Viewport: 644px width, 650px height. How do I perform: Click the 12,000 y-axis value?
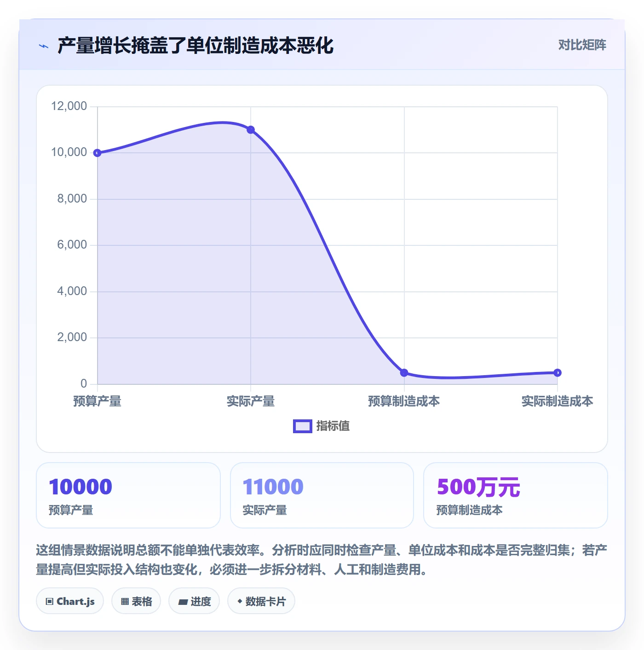click(69, 106)
